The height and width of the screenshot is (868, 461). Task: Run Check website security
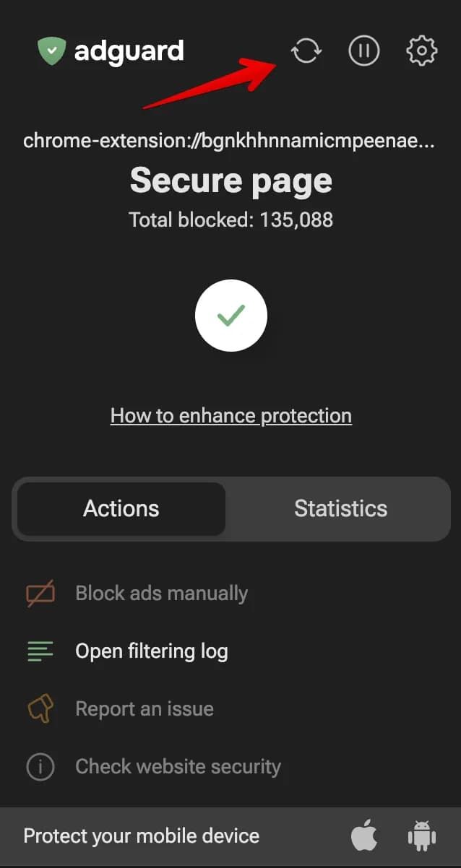178,766
